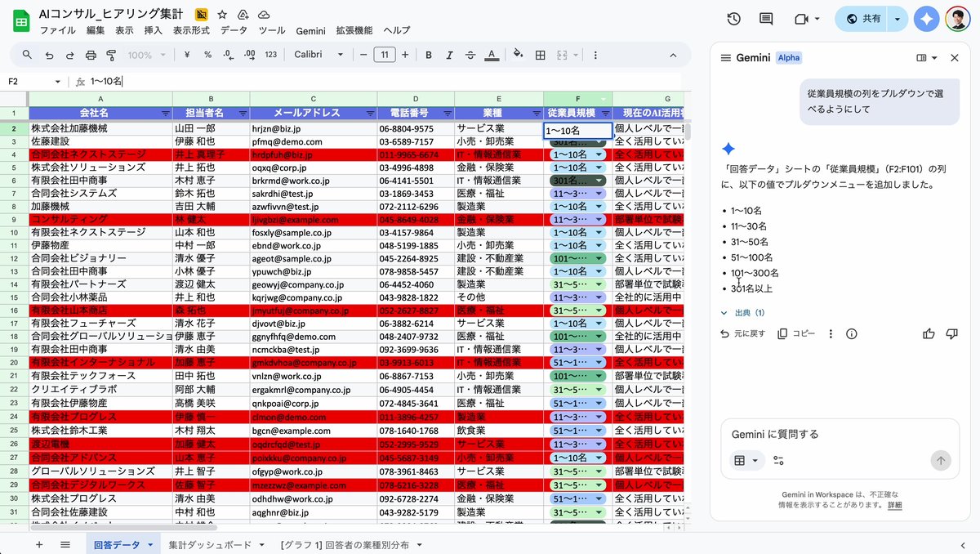The image size is (980, 554).
Task: Give thumbs up to Gemini response
Action: 929,333
